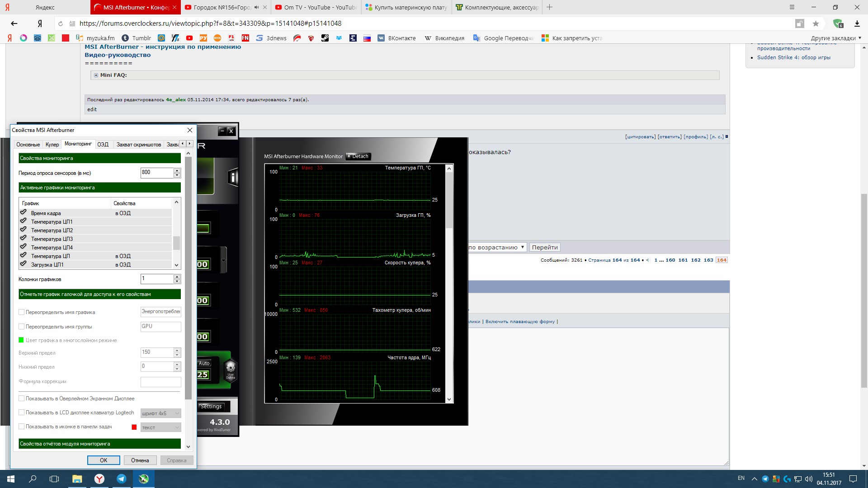Toggle Температура ЦП1 graph checkbox

click(24, 221)
